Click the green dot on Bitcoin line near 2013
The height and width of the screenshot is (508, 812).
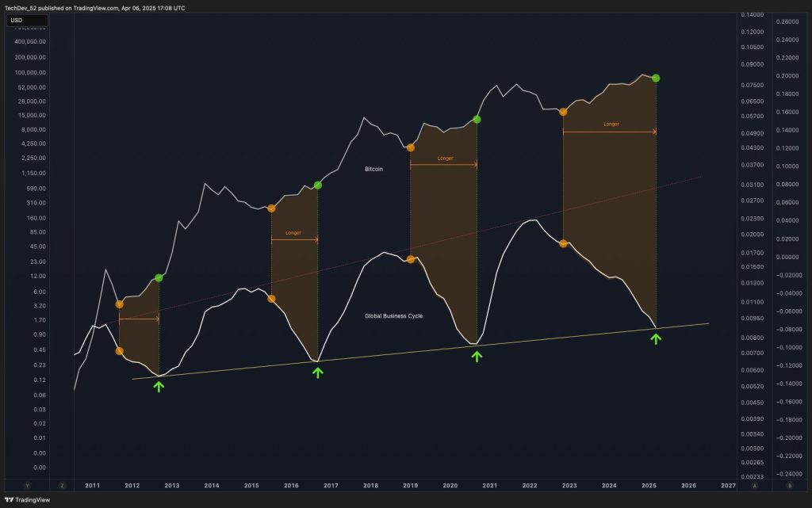(x=159, y=278)
